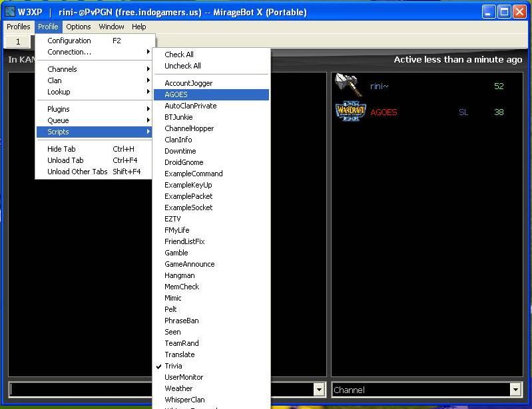Enable the Translate script

pyautogui.click(x=211, y=354)
